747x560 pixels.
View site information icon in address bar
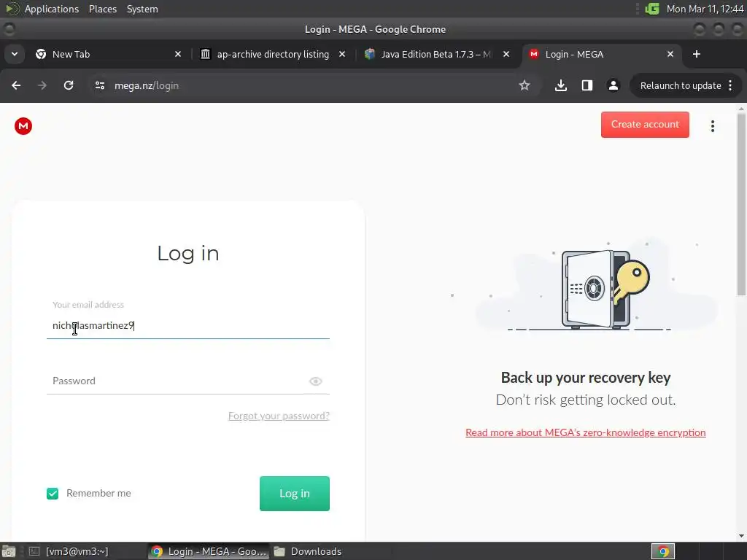tap(99, 85)
